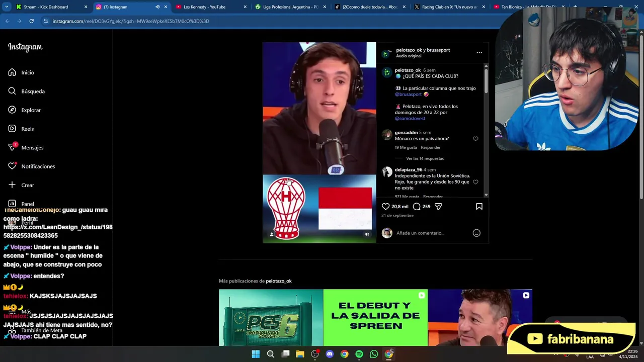Open the reel's three-dot options menu

479,52
